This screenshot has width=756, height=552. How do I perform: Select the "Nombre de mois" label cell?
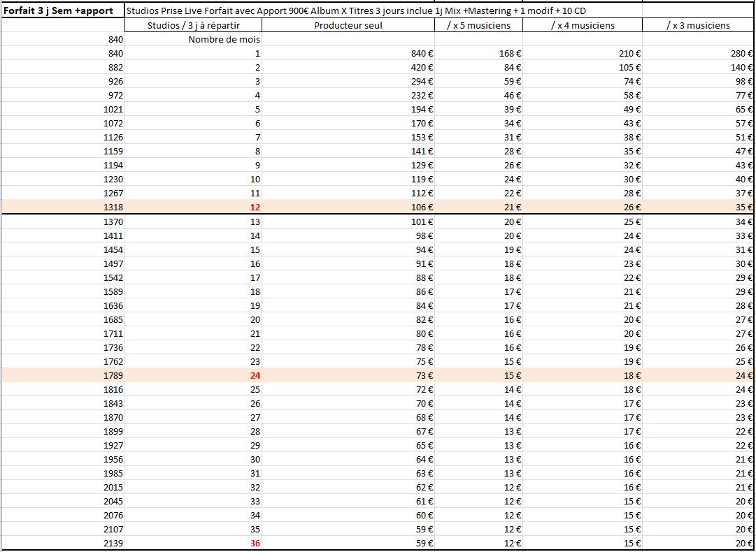click(224, 40)
